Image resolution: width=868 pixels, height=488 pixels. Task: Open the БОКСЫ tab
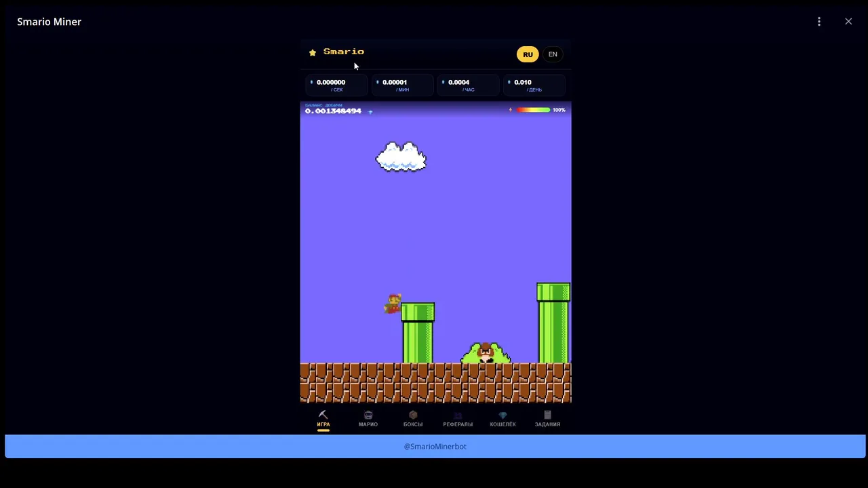pyautogui.click(x=413, y=419)
